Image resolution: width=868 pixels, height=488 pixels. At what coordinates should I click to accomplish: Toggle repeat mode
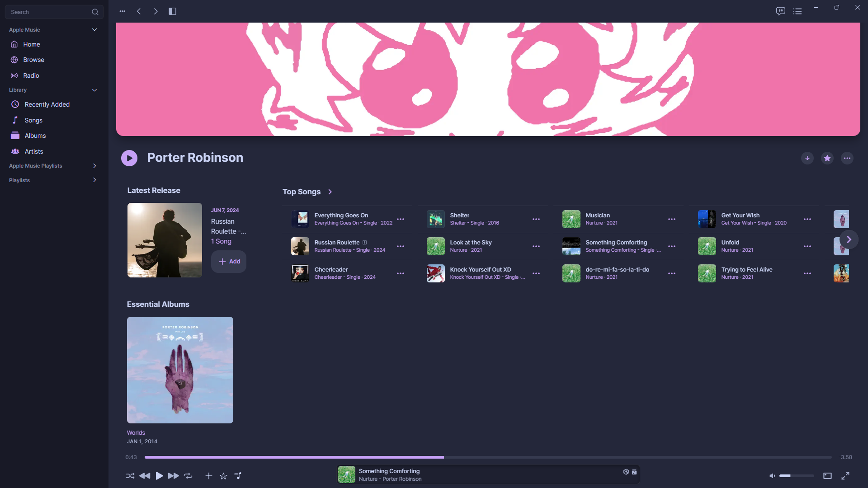[188, 476]
